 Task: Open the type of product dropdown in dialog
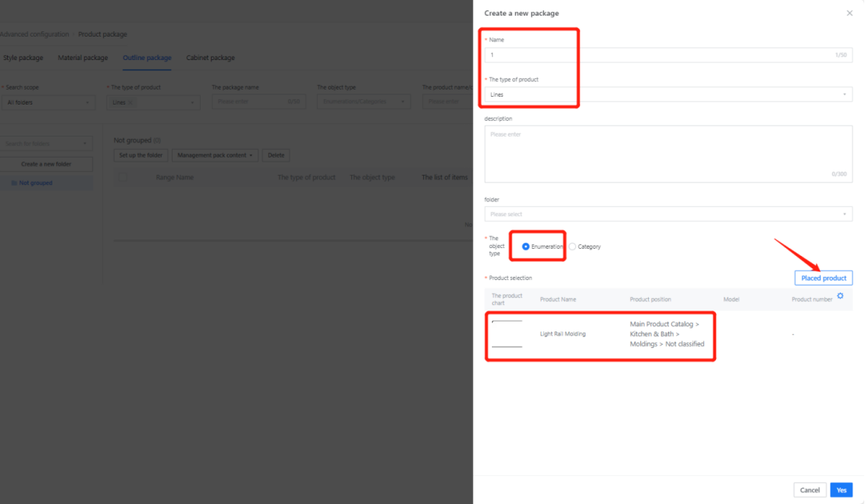[x=668, y=94]
